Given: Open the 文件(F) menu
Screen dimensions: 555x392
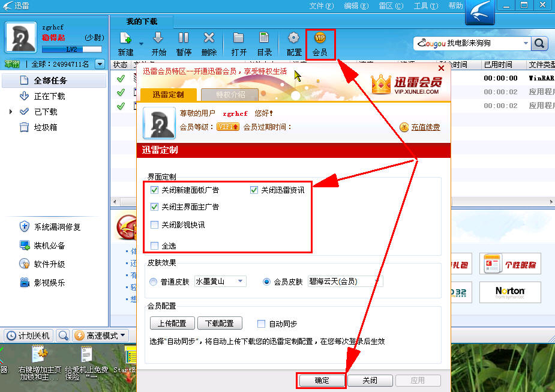Looking at the screenshot, I should (322, 6).
